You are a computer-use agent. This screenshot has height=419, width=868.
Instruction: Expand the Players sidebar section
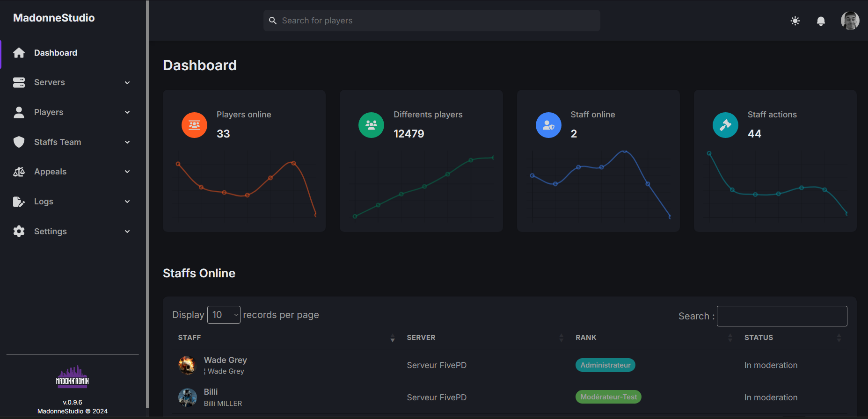point(72,112)
